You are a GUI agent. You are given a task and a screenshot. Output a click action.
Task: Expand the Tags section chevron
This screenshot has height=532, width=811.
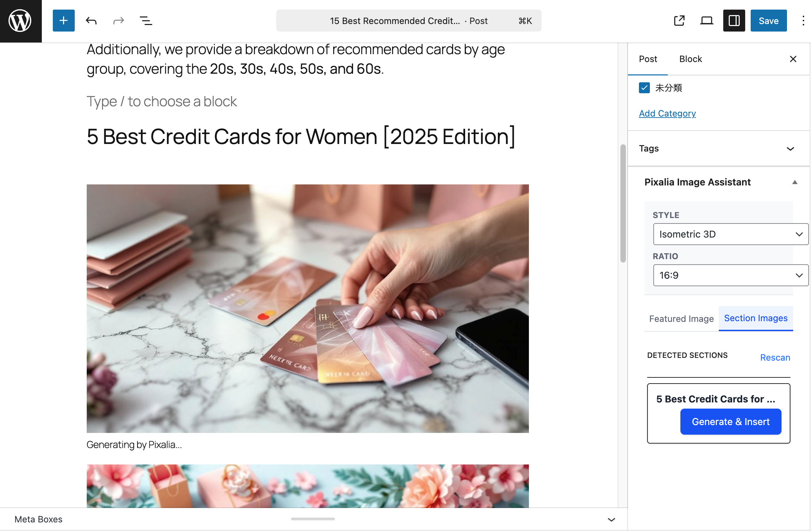(790, 148)
